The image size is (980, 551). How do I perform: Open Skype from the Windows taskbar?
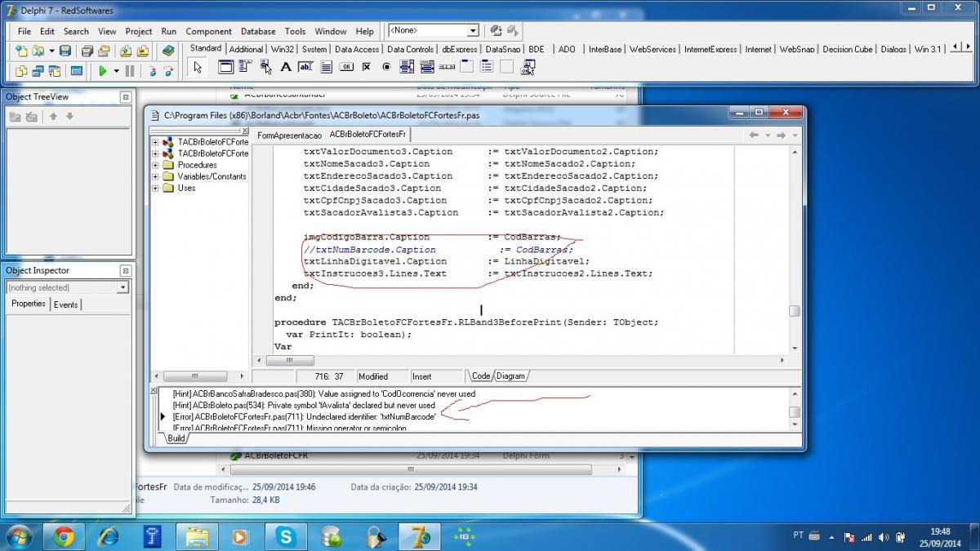[x=287, y=535]
